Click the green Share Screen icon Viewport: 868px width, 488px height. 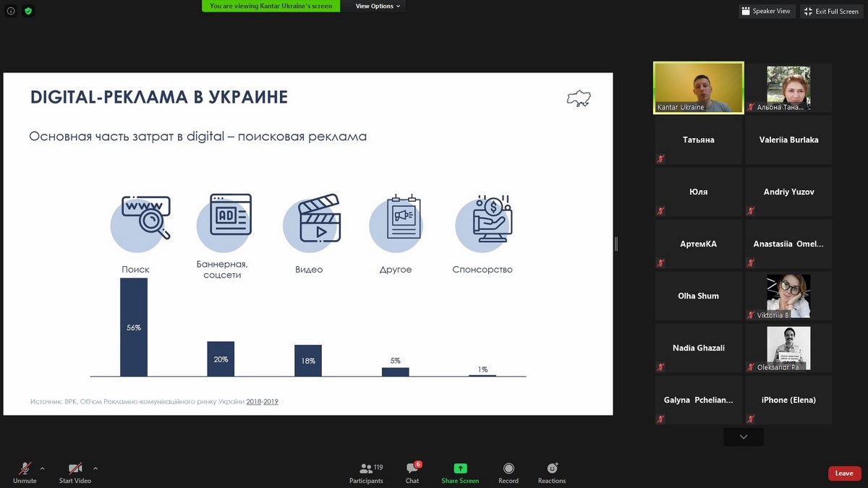coord(460,472)
